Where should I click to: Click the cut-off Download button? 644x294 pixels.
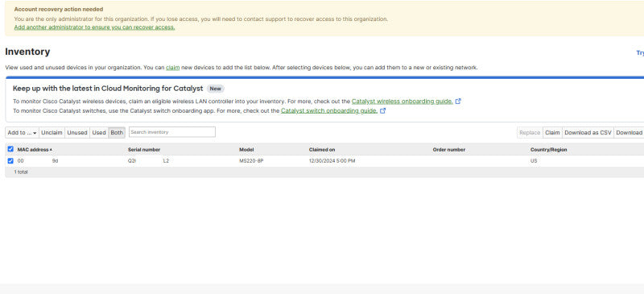[629, 132]
